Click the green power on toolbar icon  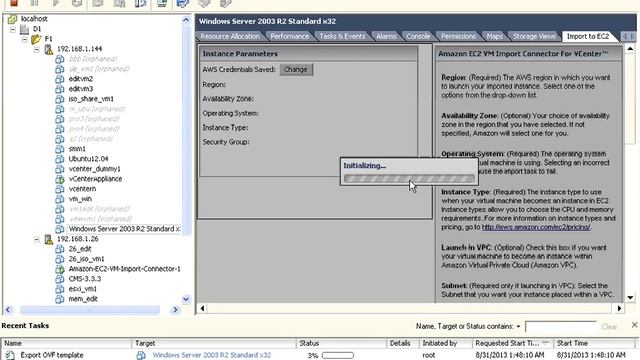pos(56,3)
